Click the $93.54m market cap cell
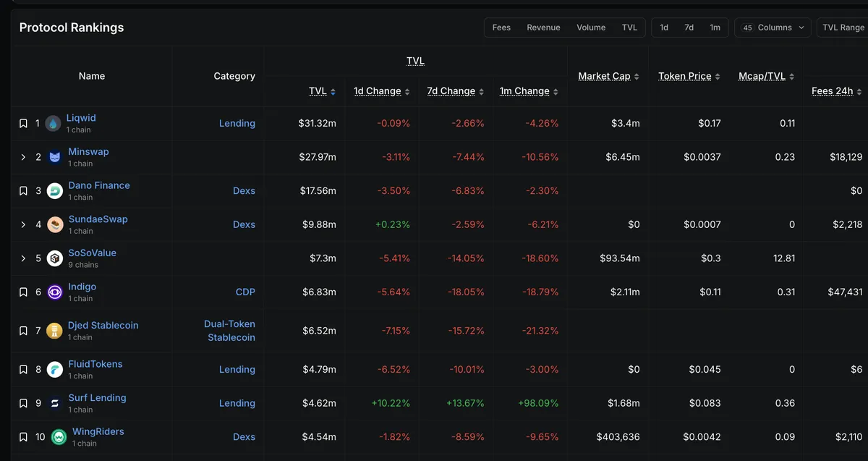The width and height of the screenshot is (868, 461). pyautogui.click(x=619, y=258)
